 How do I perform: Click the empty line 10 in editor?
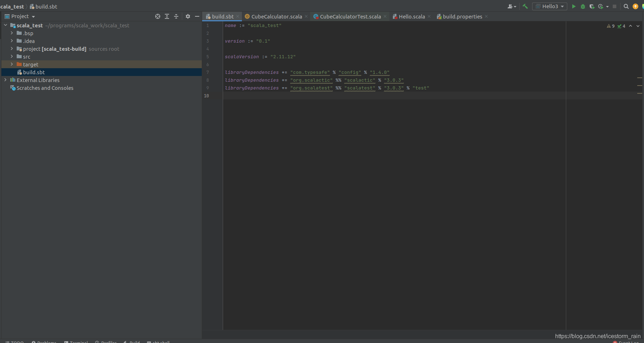(394, 96)
